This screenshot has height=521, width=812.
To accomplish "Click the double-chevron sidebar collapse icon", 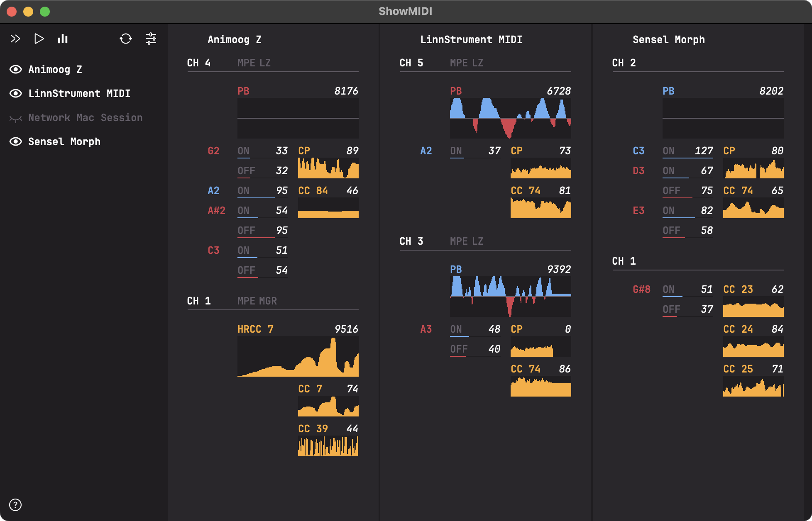I will point(15,39).
